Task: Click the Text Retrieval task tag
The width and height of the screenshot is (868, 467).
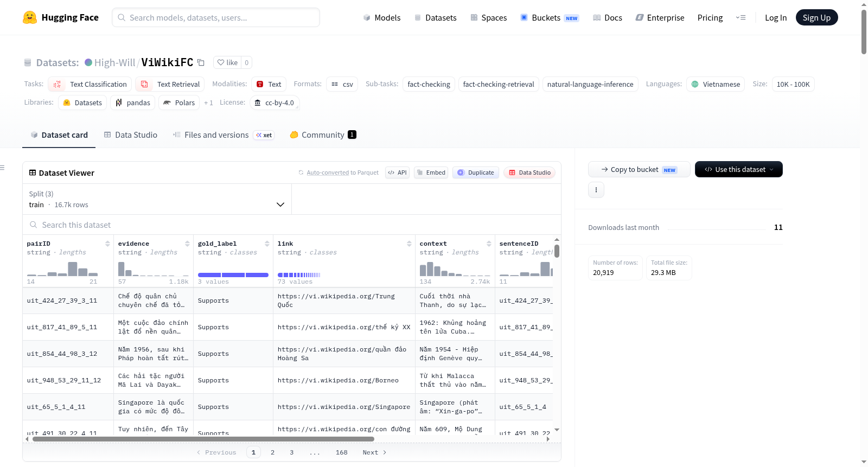Action: 170,84
